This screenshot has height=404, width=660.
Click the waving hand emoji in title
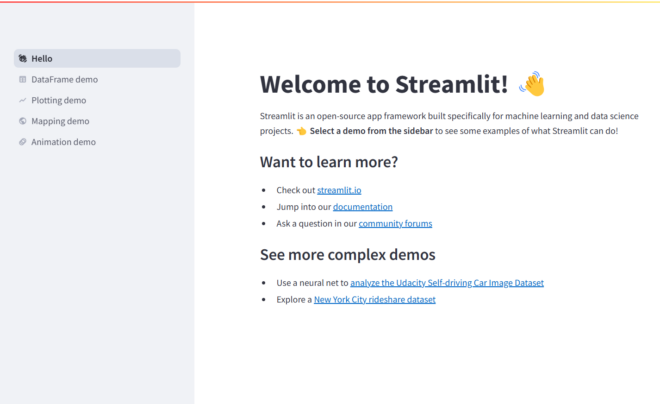(x=532, y=84)
